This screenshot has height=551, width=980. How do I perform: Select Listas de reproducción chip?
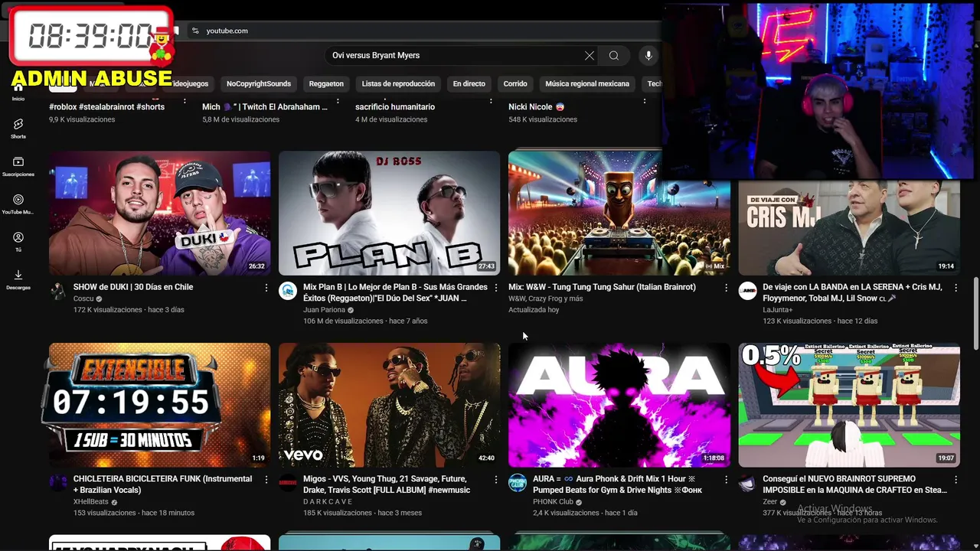pyautogui.click(x=398, y=83)
